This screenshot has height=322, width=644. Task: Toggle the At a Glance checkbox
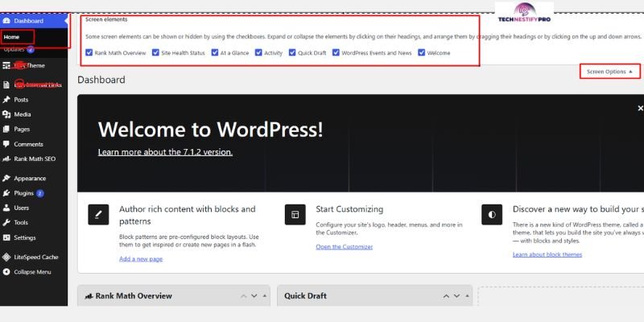[214, 52]
